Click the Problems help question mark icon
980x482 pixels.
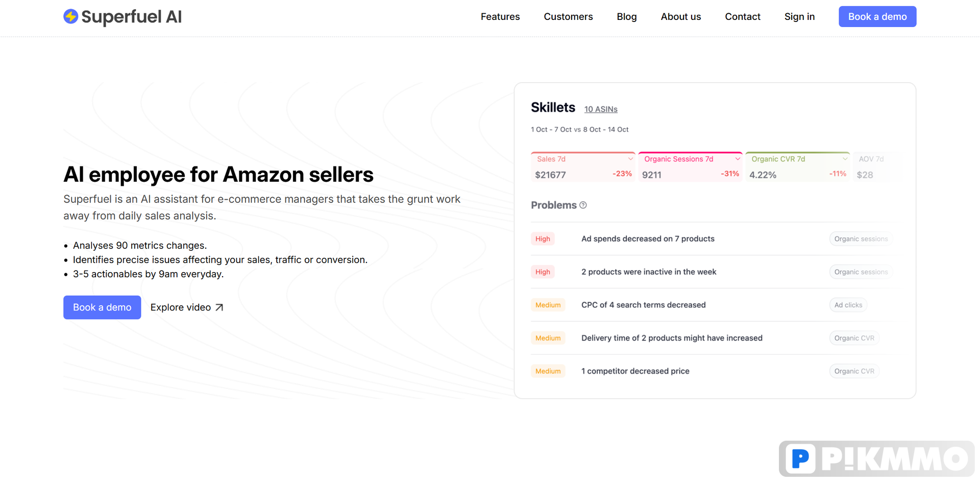tap(583, 205)
